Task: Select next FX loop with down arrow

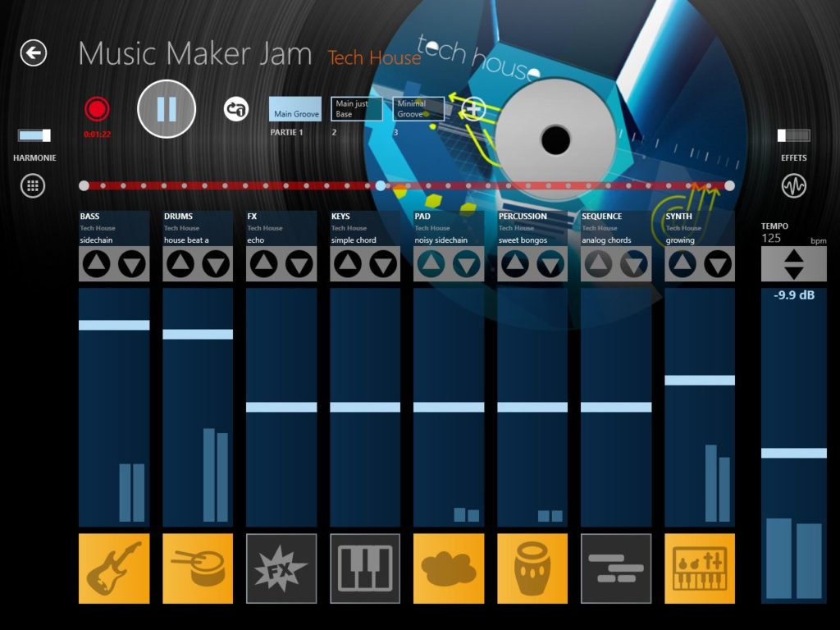Action: [299, 264]
